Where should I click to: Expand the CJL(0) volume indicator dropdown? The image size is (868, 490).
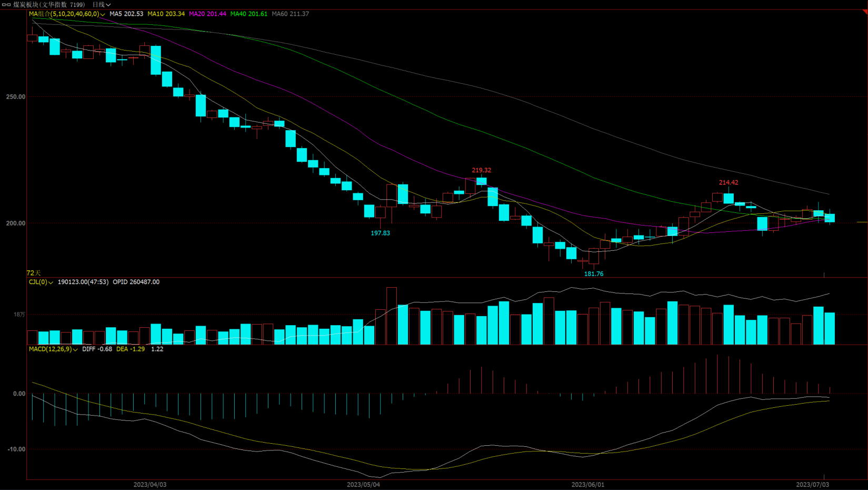(x=41, y=282)
